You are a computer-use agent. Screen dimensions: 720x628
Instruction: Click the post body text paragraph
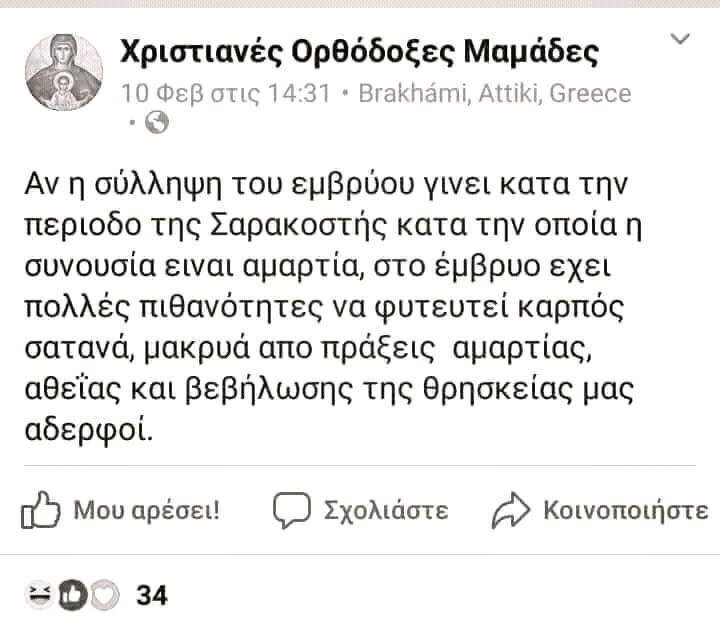[333, 306]
